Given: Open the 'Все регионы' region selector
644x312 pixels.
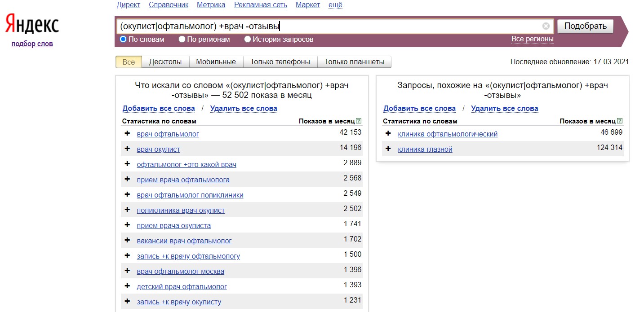Looking at the screenshot, I should [x=533, y=39].
